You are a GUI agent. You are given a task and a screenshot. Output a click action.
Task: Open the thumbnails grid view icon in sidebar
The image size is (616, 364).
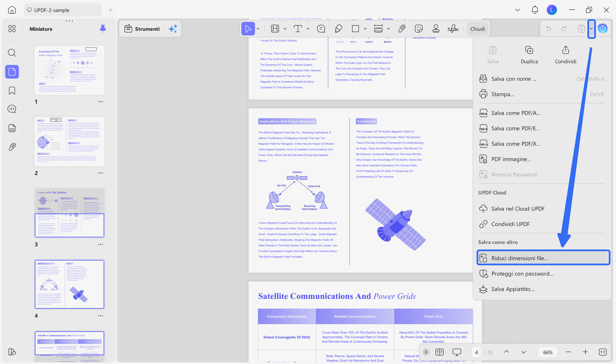[x=12, y=29]
